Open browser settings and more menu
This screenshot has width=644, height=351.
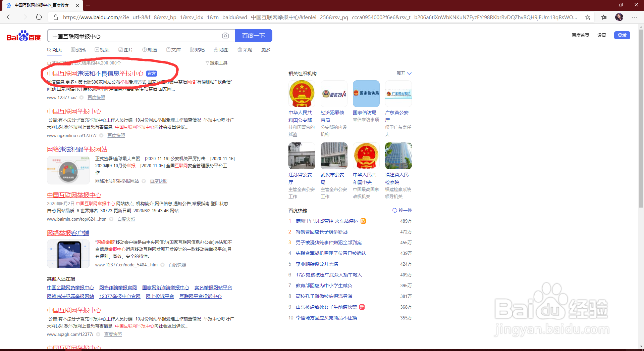click(x=635, y=17)
